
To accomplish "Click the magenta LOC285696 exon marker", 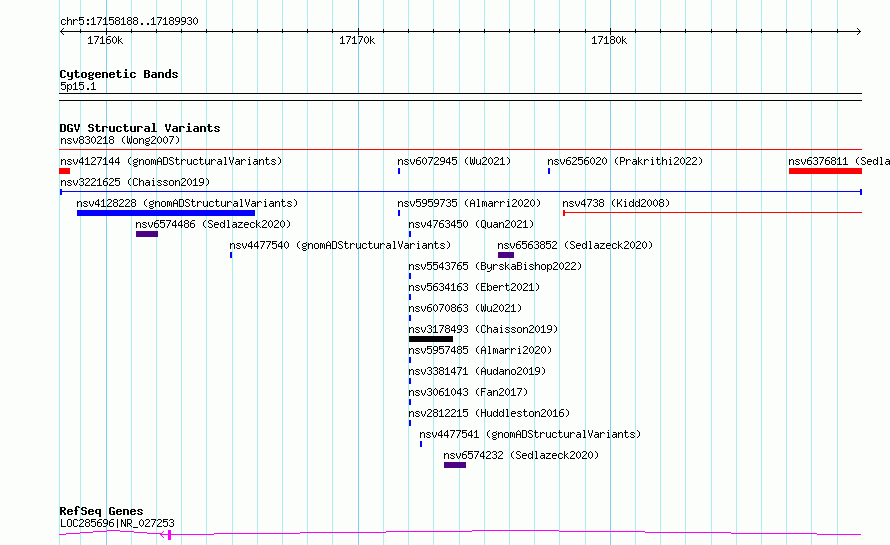I will [x=169, y=535].
